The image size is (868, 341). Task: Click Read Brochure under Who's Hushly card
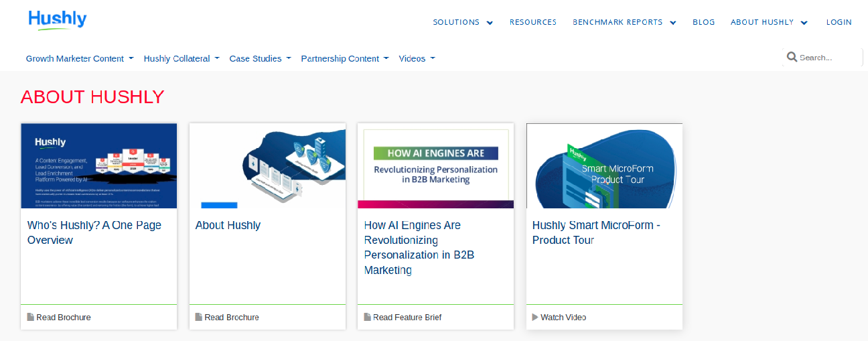tap(64, 317)
